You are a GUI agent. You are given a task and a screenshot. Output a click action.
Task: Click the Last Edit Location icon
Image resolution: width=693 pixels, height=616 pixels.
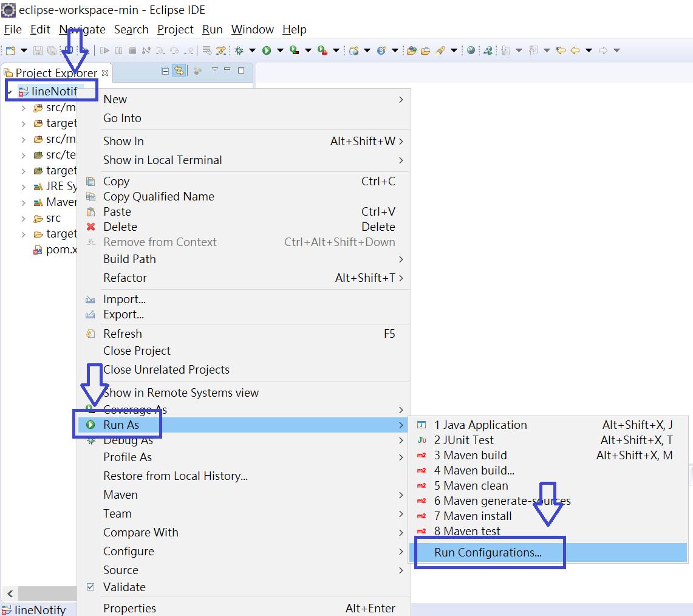pos(561,50)
